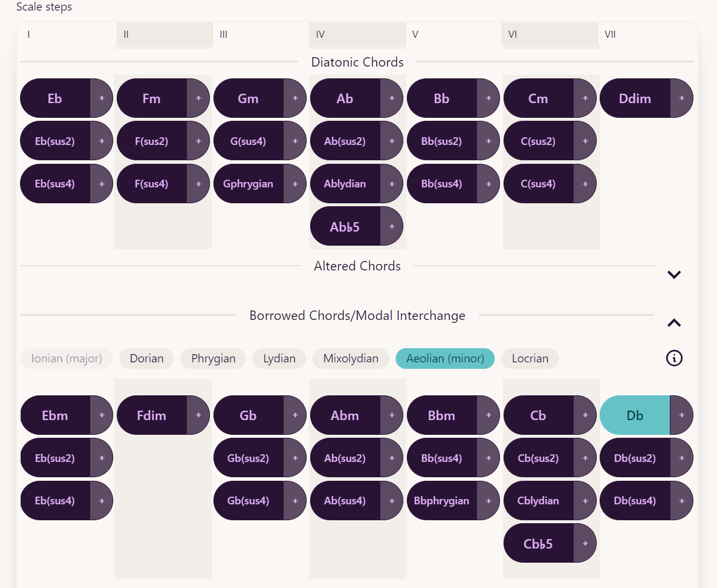Click the Cblydian chord button
717x588 pixels.
pos(539,501)
